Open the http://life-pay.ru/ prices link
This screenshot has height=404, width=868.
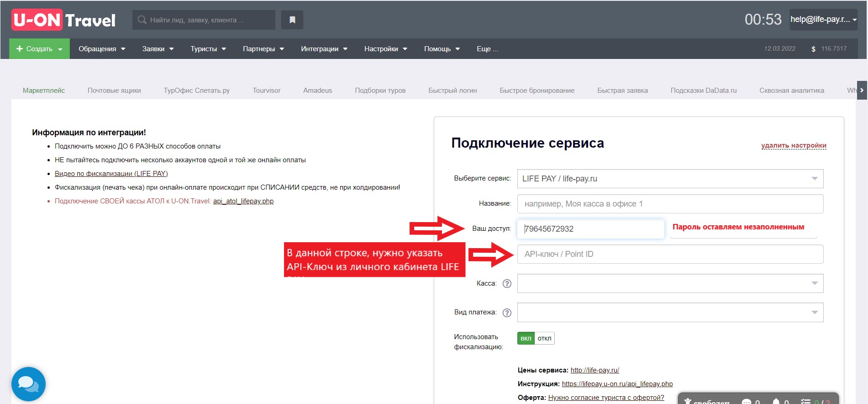pyautogui.click(x=595, y=370)
